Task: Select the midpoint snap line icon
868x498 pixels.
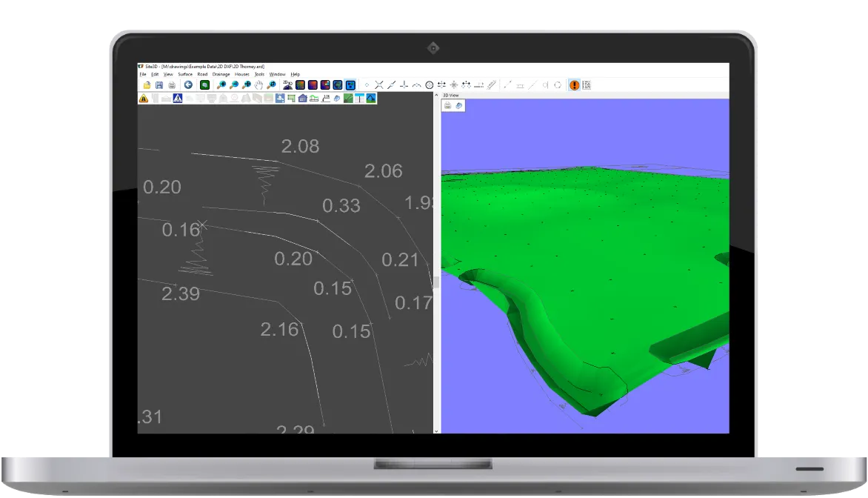Action: (391, 85)
